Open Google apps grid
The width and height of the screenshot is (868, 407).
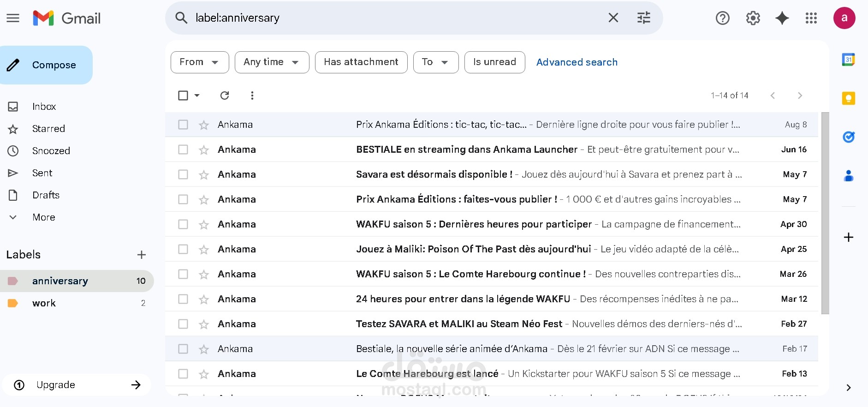pos(811,18)
